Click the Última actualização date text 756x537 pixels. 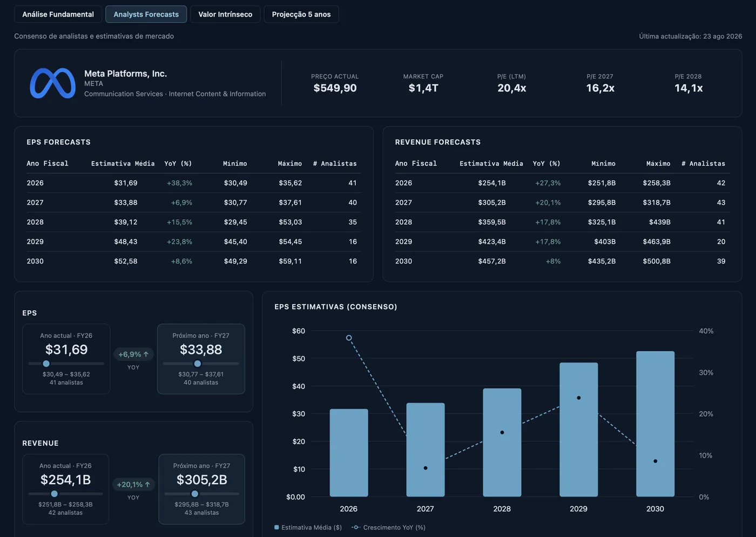coord(691,36)
